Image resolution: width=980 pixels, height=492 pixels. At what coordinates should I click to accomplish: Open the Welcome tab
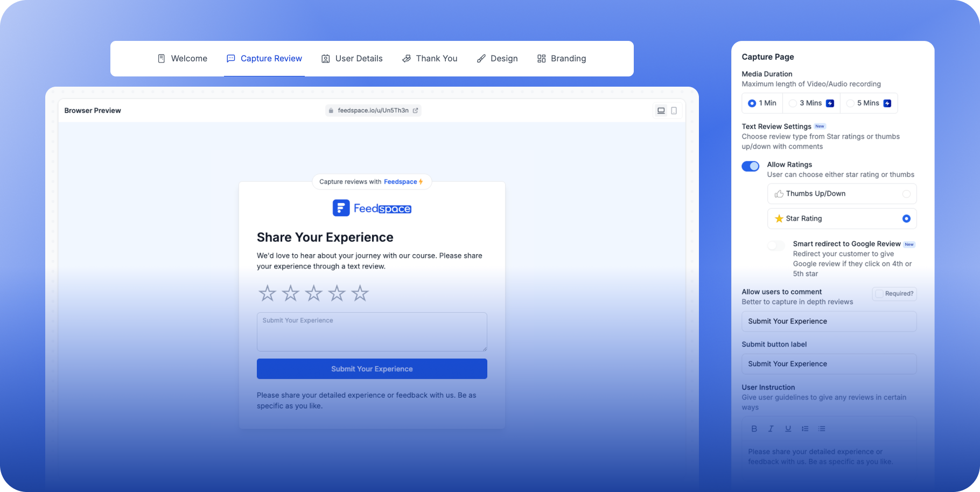(x=183, y=59)
